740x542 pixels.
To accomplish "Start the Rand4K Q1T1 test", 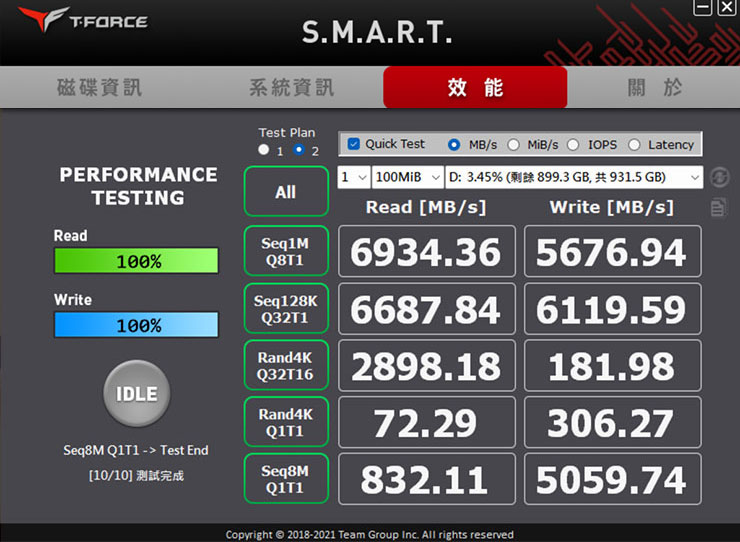I will 286,422.
